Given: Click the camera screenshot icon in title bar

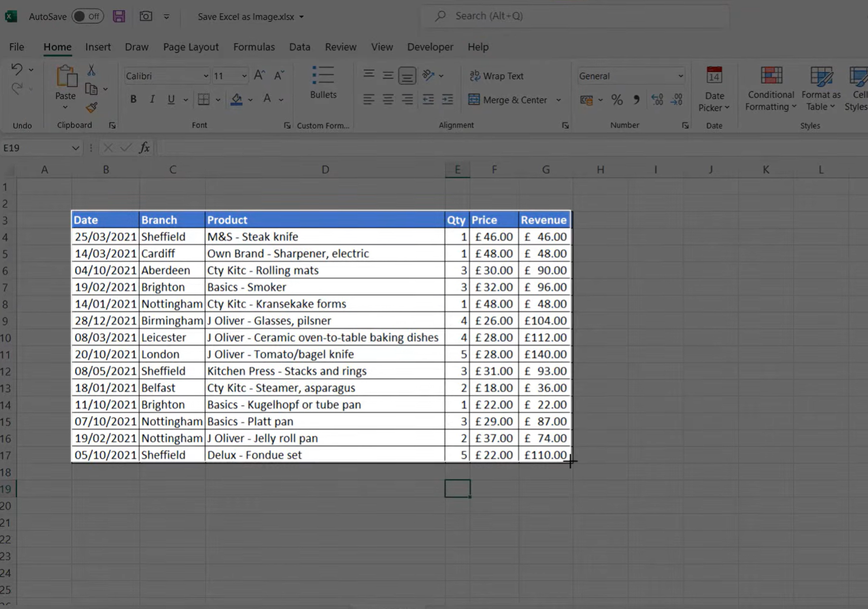Looking at the screenshot, I should (x=146, y=16).
